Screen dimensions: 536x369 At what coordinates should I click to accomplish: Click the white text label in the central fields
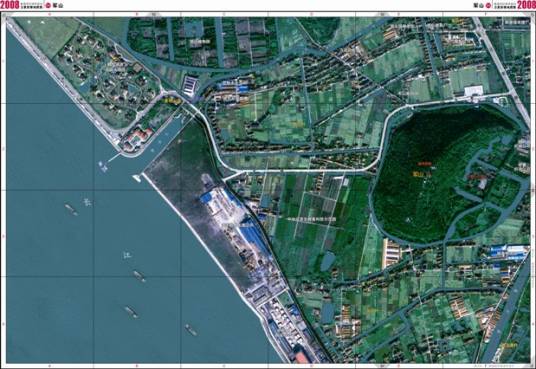click(x=312, y=219)
